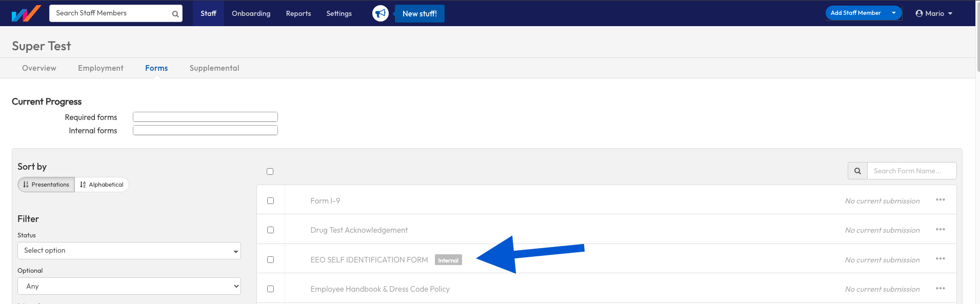Image resolution: width=980 pixels, height=304 pixels.
Task: Click into the Search Form Name field
Action: click(911, 171)
